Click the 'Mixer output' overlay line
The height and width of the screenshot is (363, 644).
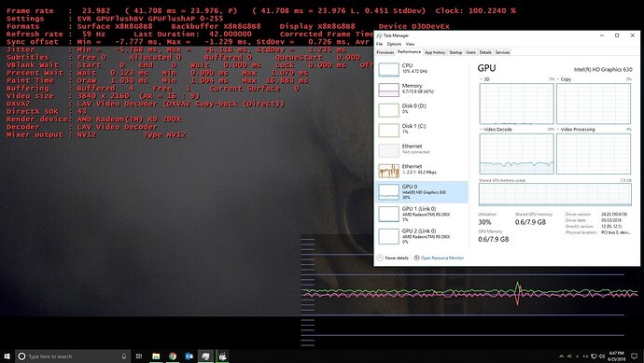pyautogui.click(x=96, y=134)
